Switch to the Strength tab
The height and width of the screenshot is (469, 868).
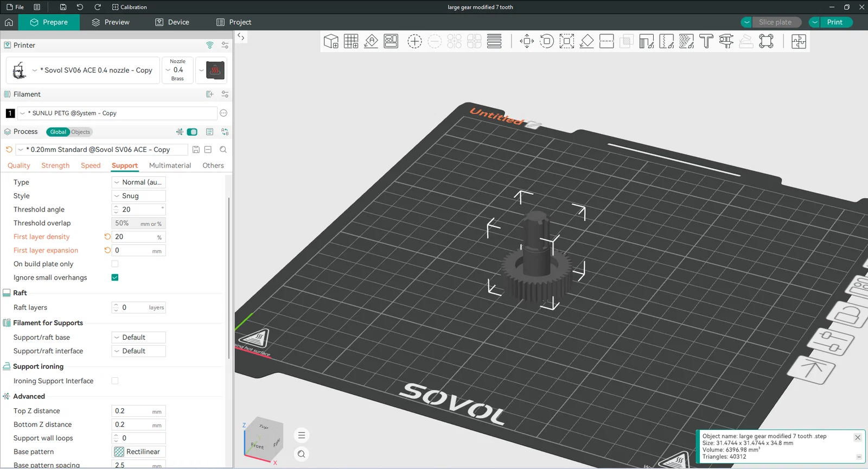pyautogui.click(x=55, y=166)
